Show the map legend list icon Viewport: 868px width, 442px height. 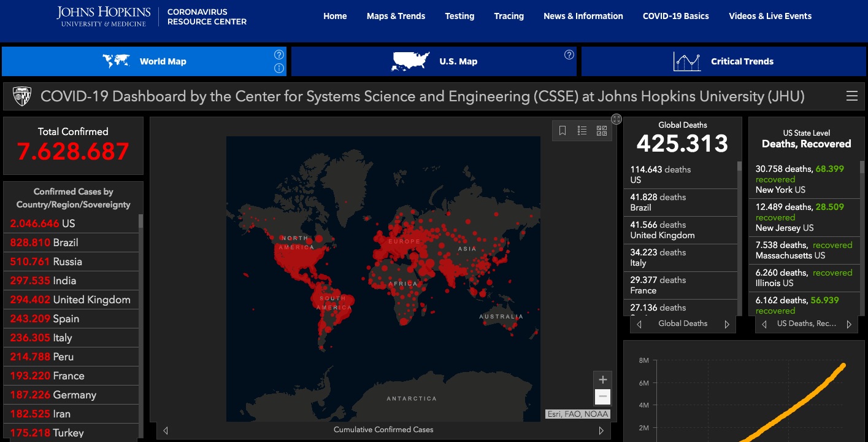tap(582, 131)
